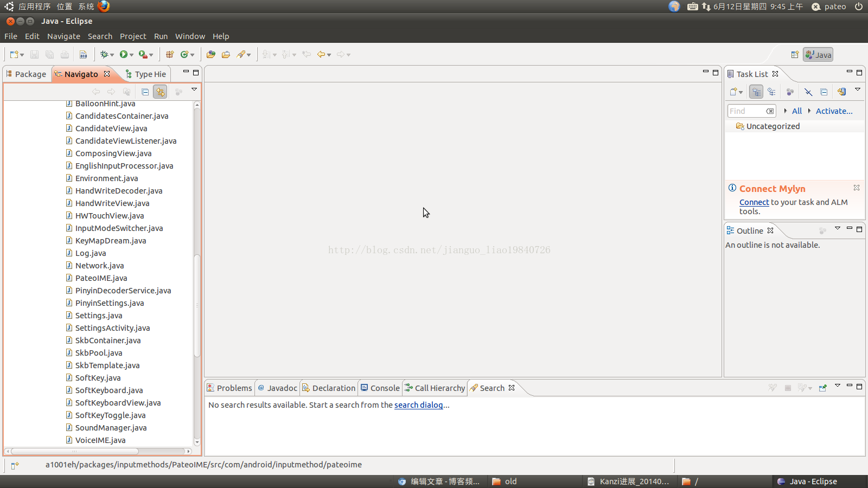Open the Outline view menu triangle
This screenshot has height=488, width=868.
pos(838,228)
